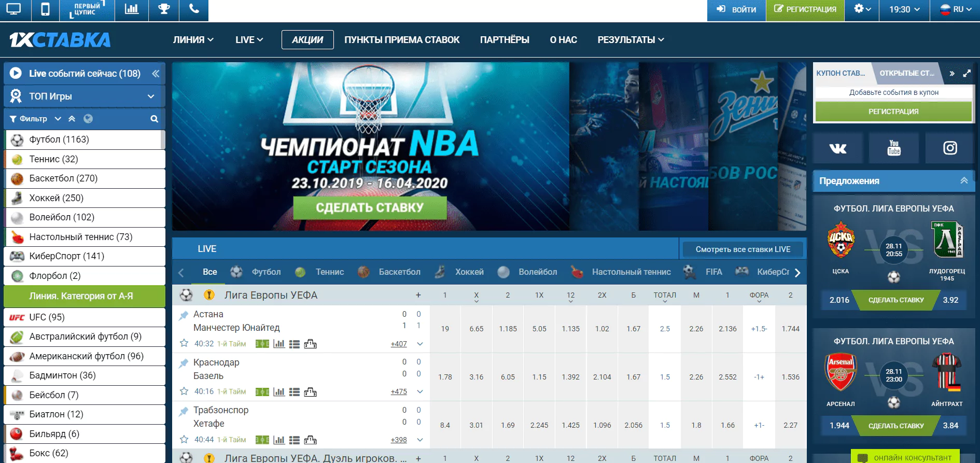Open the ЛИНИЯ menu dropdown
Image resolution: width=980 pixels, height=463 pixels.
point(193,40)
